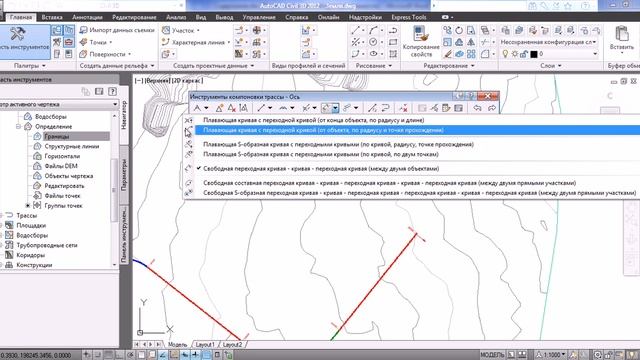Viewport: 640px width, 360px height.
Task: Choose S-curve by curve, radius, through point
Action: (338, 144)
